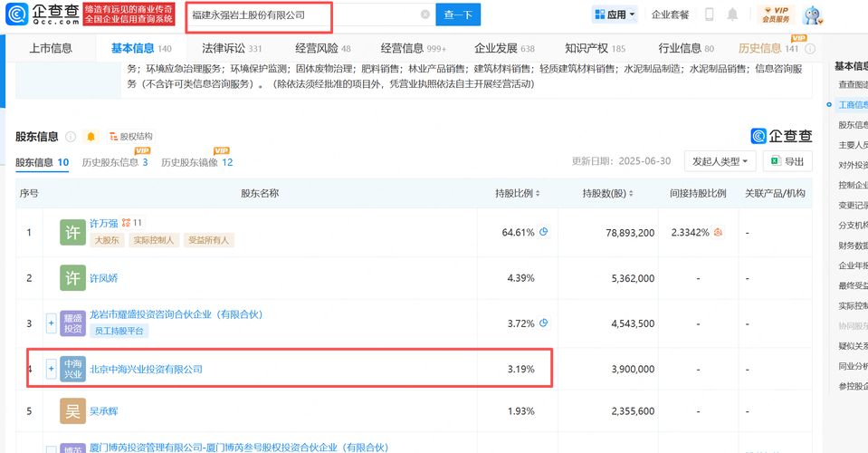Click the green 许 avatar for 许万强
Screen dimensions: 868x453
[x=72, y=232]
